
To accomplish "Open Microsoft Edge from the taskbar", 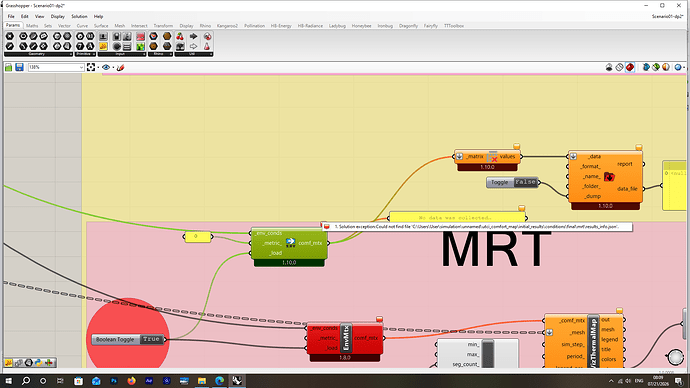I will click(x=219, y=381).
